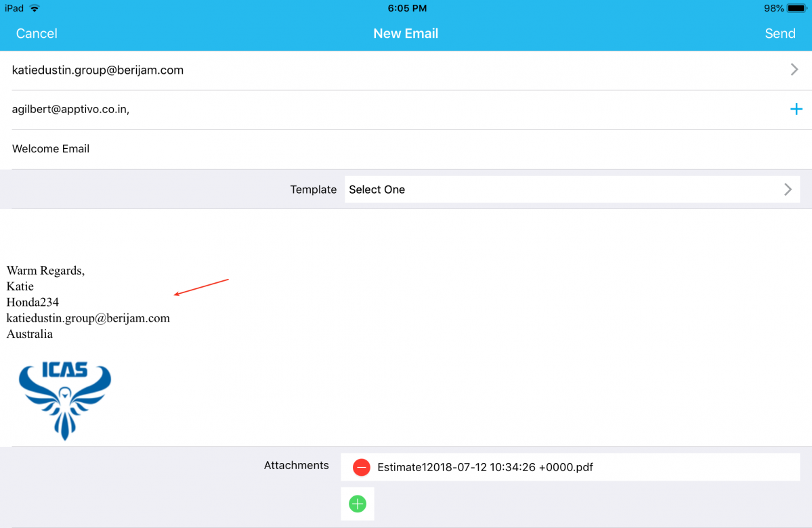Tap the 'Honda234' line in signature
812x528 pixels.
coord(33,303)
